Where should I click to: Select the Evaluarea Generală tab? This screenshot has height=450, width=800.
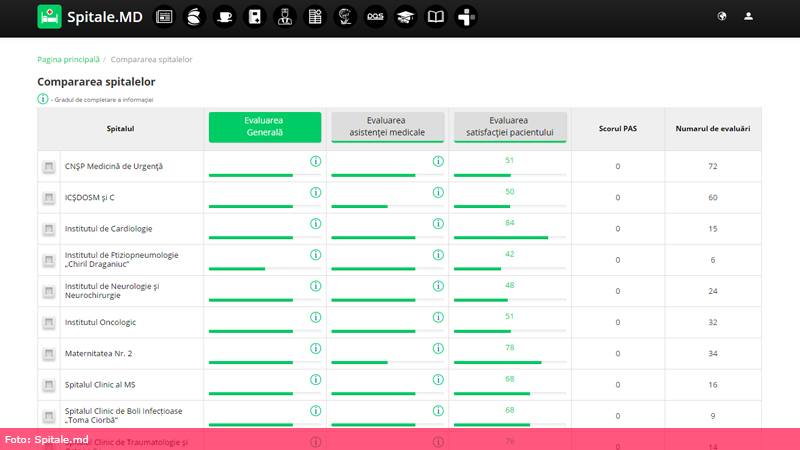(x=264, y=127)
